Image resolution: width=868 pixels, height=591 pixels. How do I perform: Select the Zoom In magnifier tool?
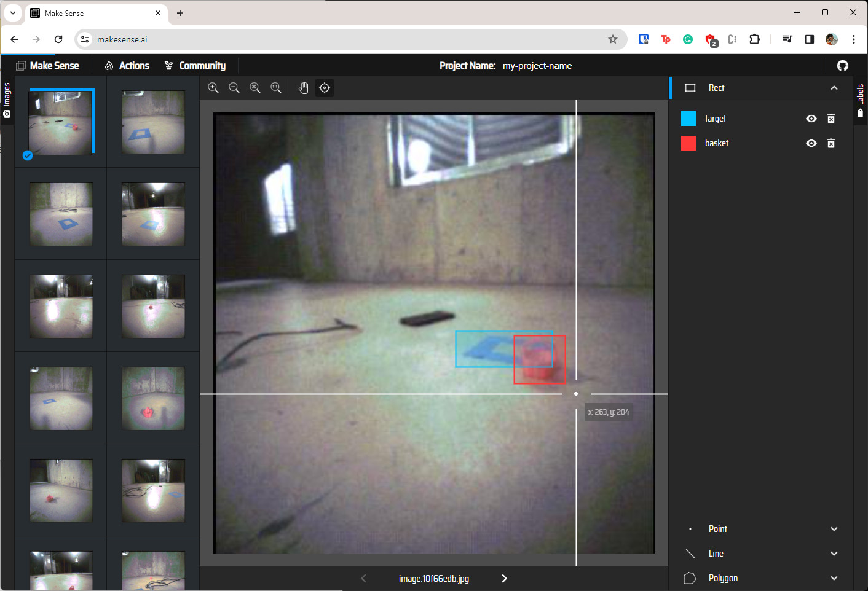point(213,87)
